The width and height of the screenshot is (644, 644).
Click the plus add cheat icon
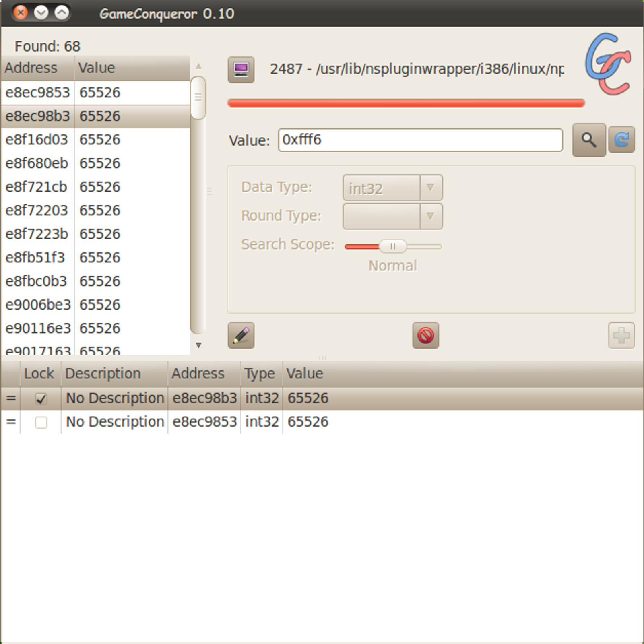tap(621, 335)
